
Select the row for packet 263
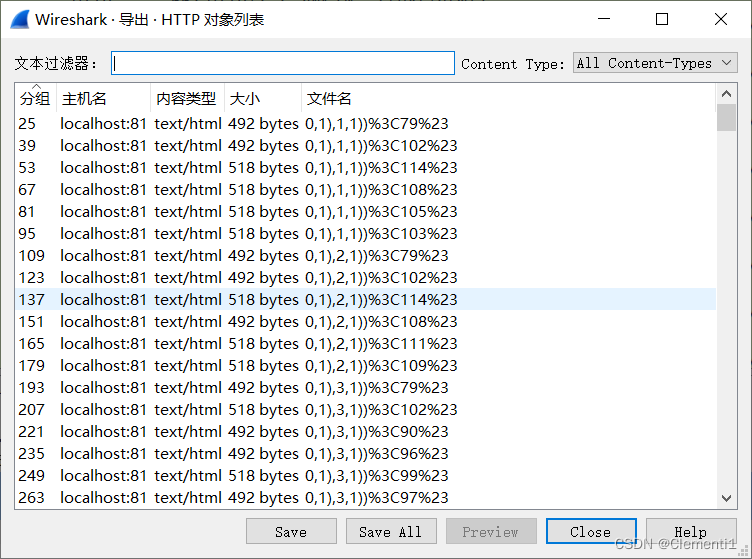pos(365,498)
